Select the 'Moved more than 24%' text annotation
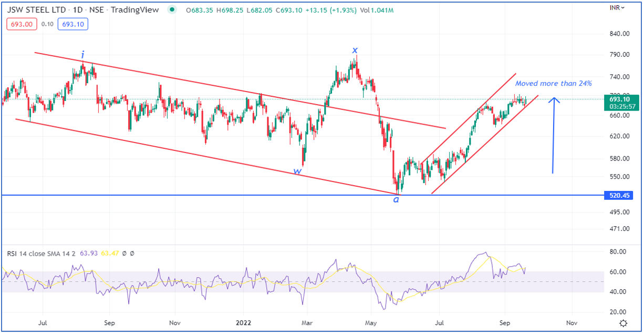 point(554,83)
